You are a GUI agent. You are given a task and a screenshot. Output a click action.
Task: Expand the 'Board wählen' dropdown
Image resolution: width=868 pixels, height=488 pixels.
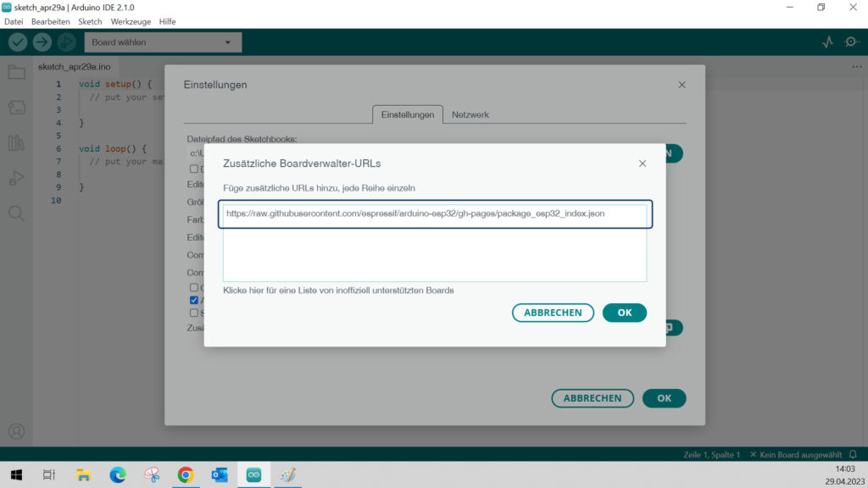pyautogui.click(x=163, y=42)
